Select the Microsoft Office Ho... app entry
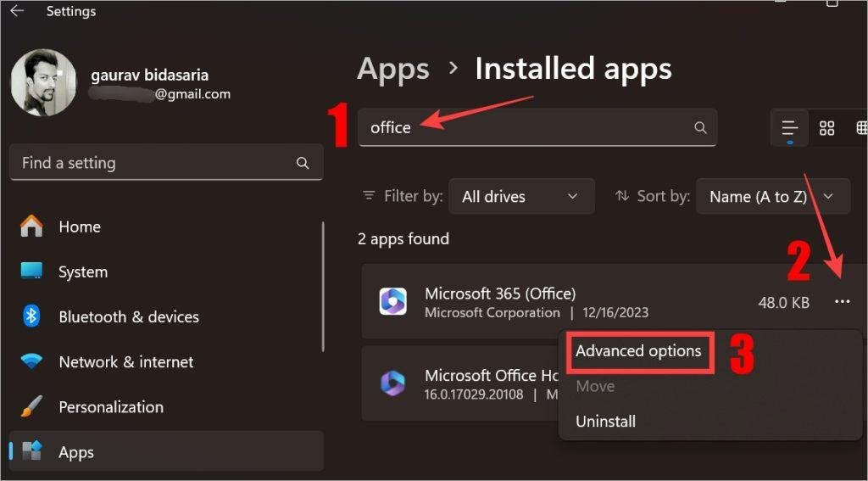The width and height of the screenshot is (868, 481). (x=492, y=375)
